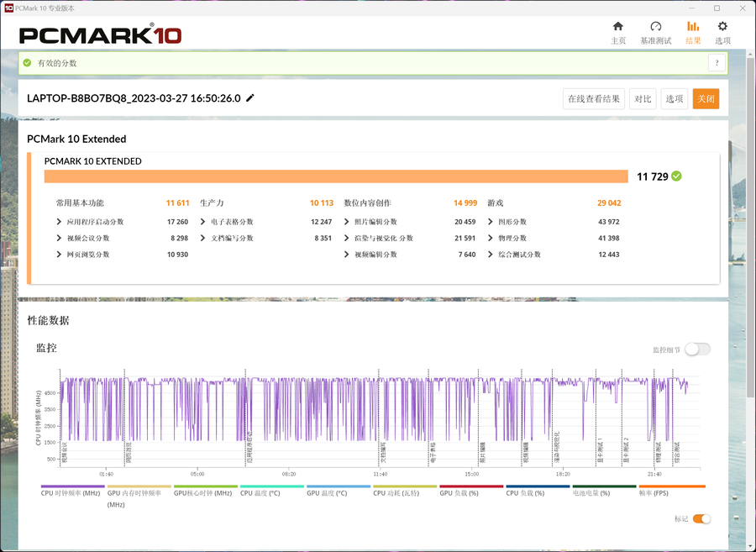Select 帧率 (FPS) orange legend swatch

point(672,486)
